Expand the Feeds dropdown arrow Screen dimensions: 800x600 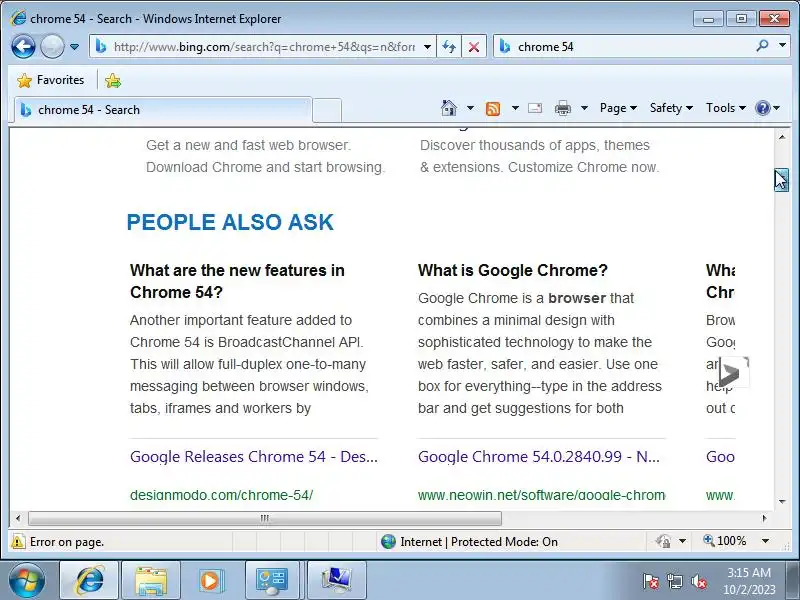click(x=515, y=108)
